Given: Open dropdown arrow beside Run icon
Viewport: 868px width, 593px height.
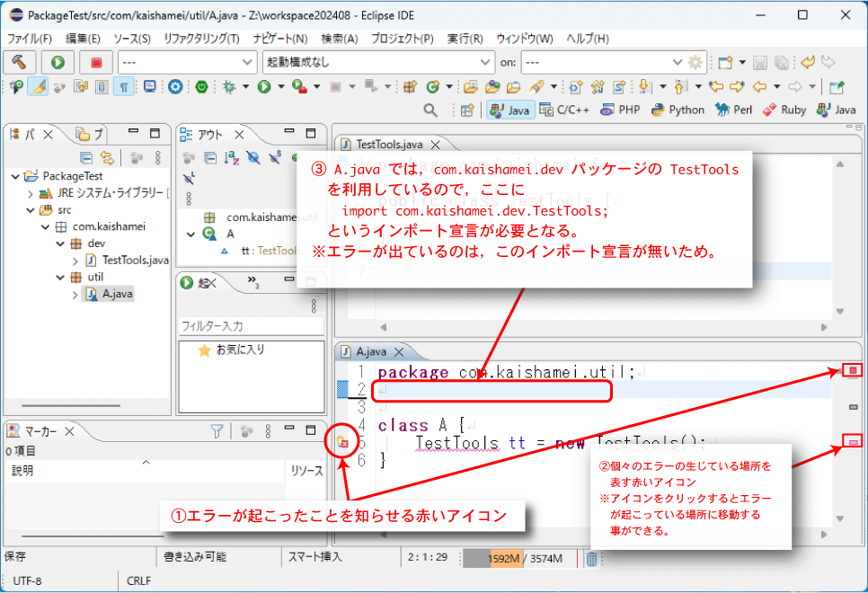Looking at the screenshot, I should pos(280,86).
